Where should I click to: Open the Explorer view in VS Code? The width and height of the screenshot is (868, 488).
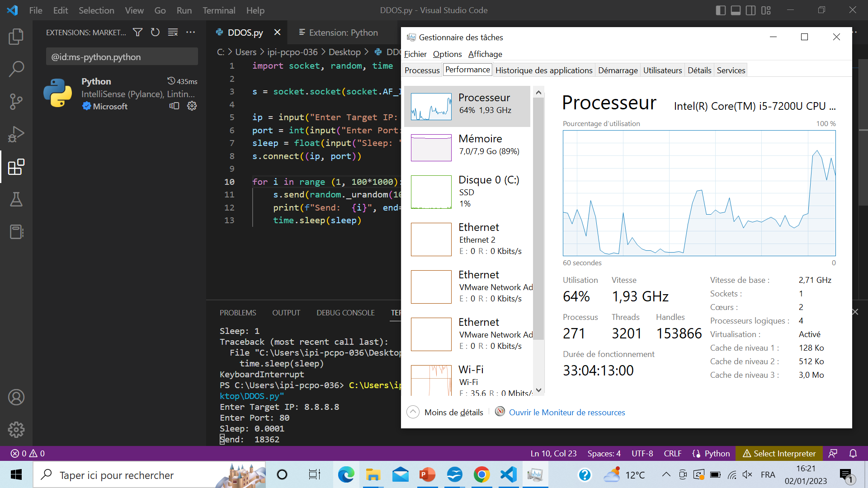(16, 36)
